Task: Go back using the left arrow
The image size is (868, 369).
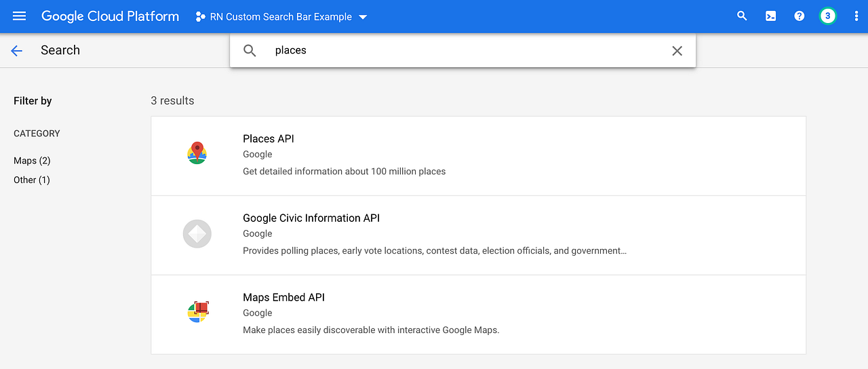Action: pyautogui.click(x=17, y=50)
